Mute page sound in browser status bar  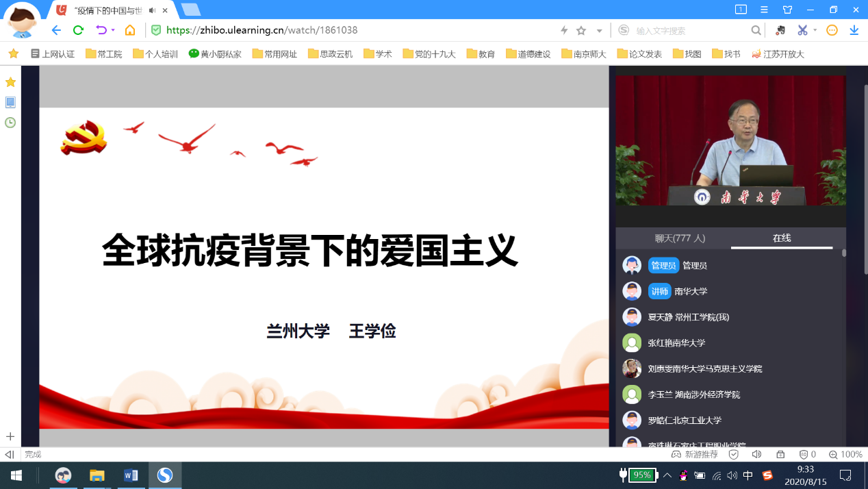click(756, 454)
